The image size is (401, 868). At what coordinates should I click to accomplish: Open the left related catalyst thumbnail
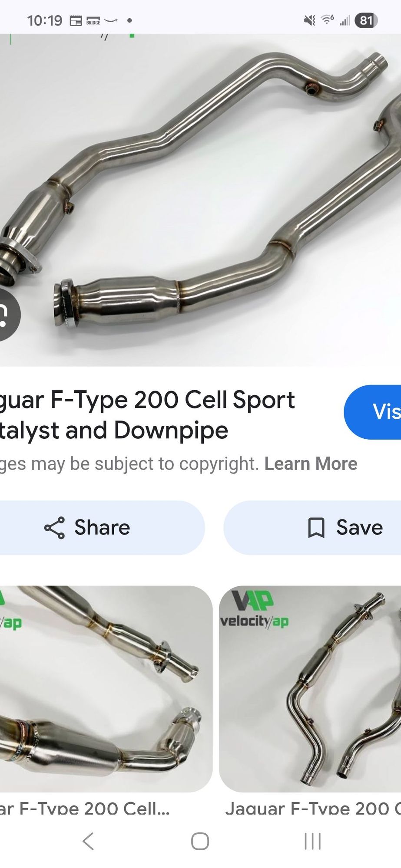point(106,689)
